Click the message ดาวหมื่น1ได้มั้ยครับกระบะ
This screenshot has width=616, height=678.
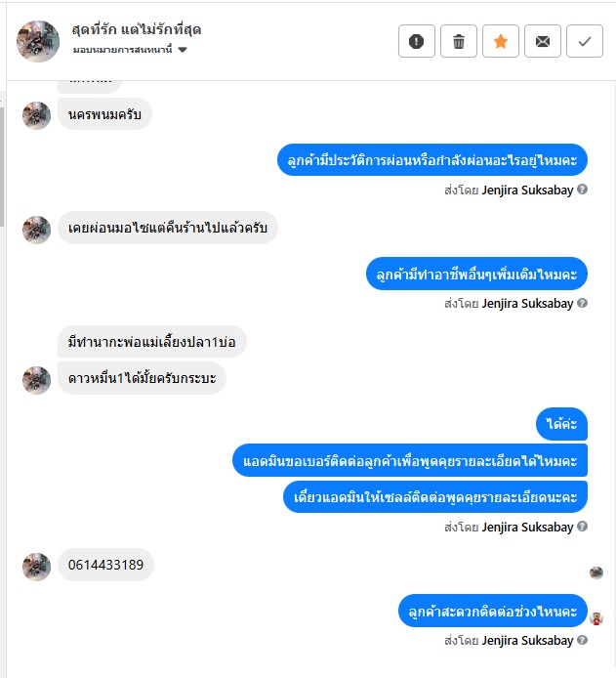[143, 378]
